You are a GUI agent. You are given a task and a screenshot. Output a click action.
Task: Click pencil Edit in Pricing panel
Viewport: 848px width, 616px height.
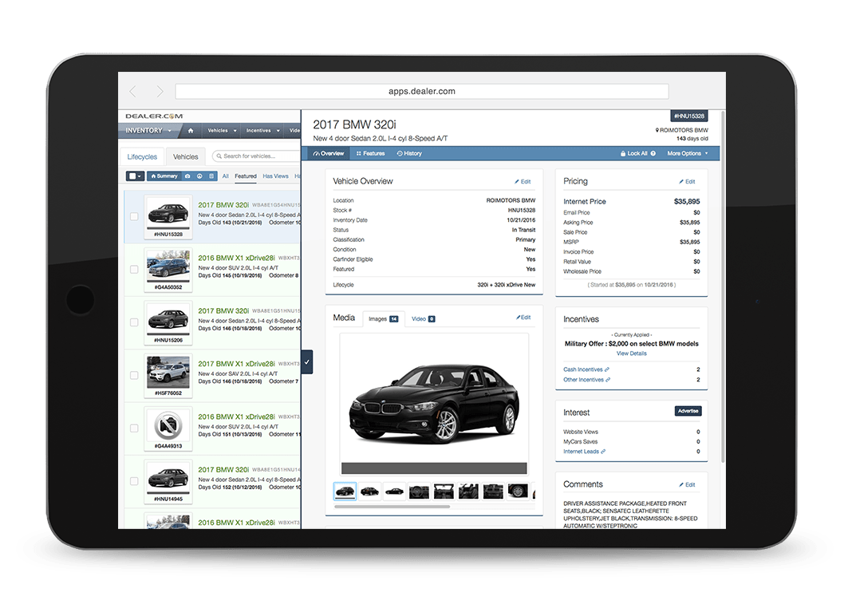coord(688,182)
